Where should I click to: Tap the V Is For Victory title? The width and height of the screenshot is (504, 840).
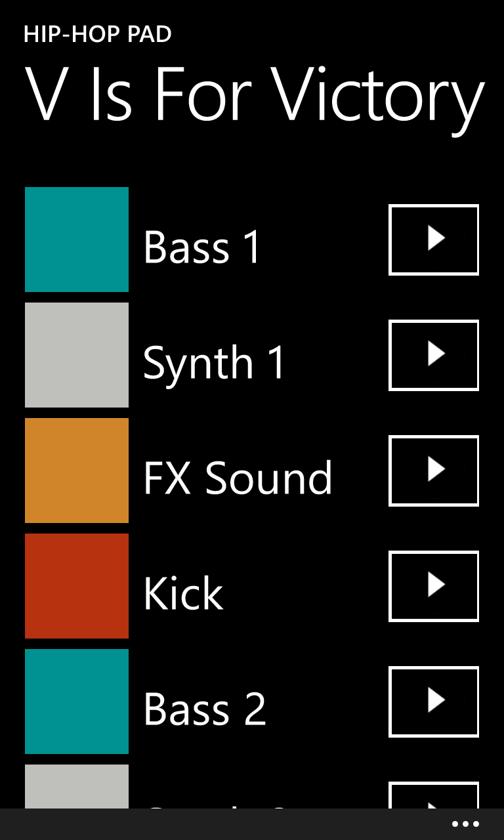point(255,96)
